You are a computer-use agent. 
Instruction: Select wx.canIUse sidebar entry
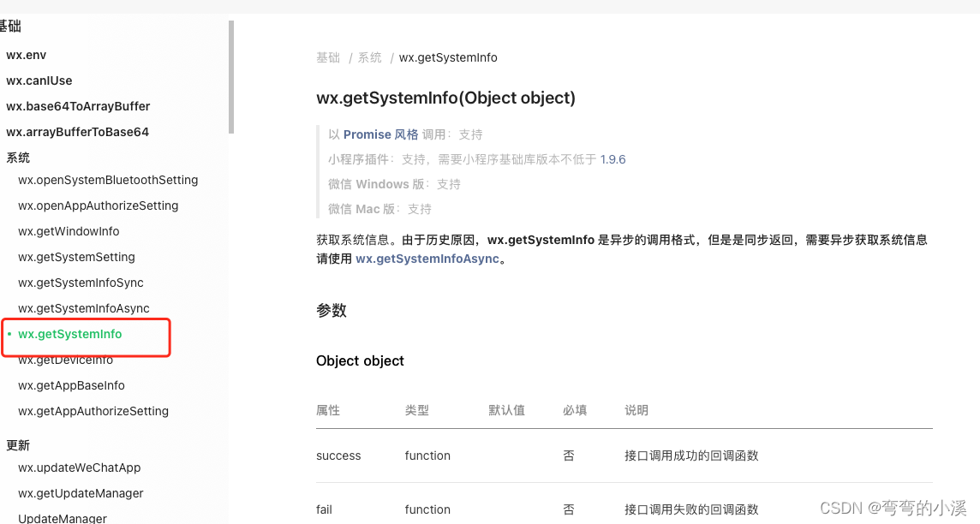coord(39,80)
